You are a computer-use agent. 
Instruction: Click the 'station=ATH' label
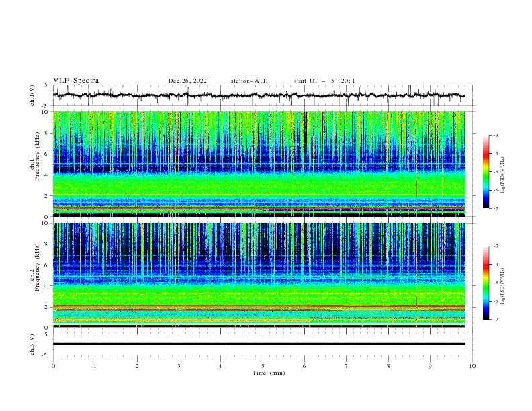[x=249, y=81]
